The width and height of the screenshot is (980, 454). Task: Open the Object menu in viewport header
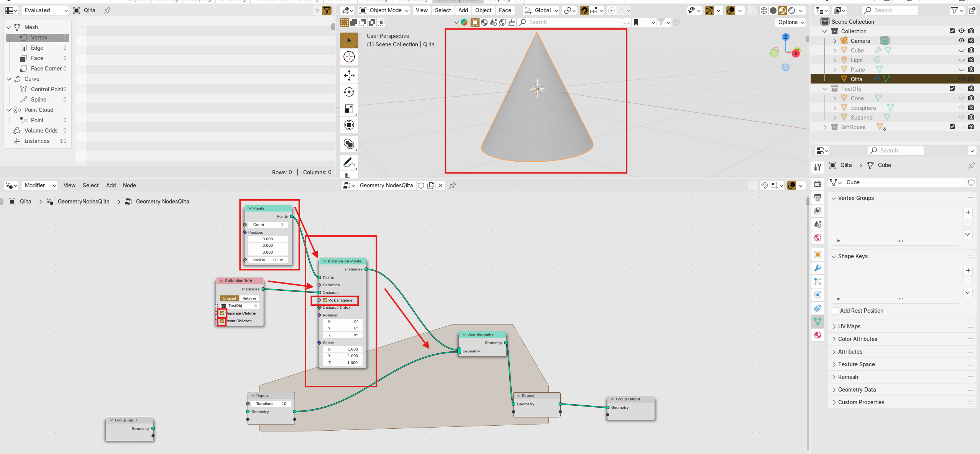(483, 10)
